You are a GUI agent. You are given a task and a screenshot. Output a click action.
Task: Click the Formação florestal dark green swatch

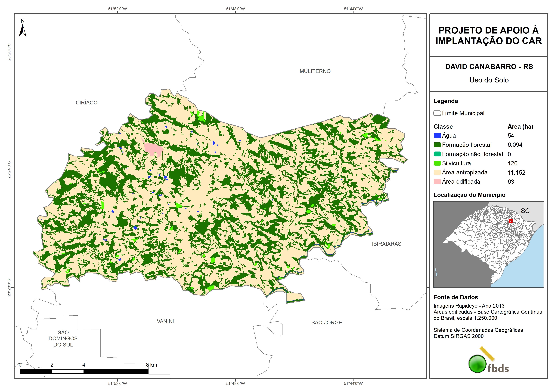(437, 145)
